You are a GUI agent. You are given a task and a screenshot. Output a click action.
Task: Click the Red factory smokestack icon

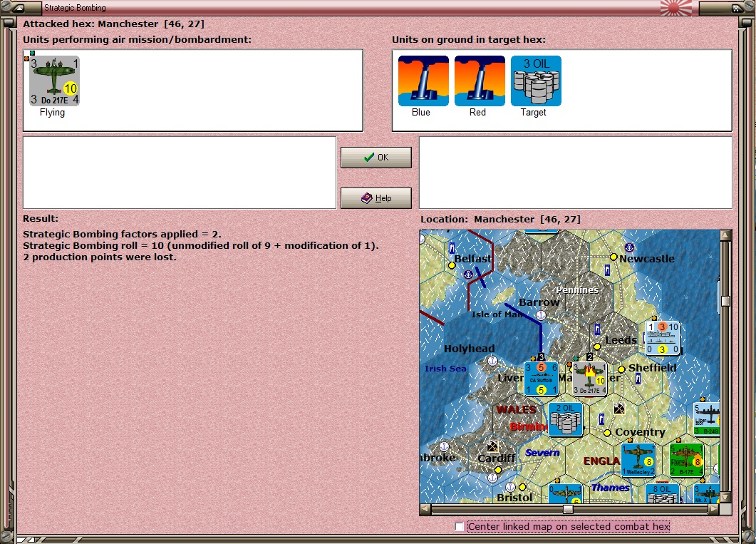click(x=480, y=81)
